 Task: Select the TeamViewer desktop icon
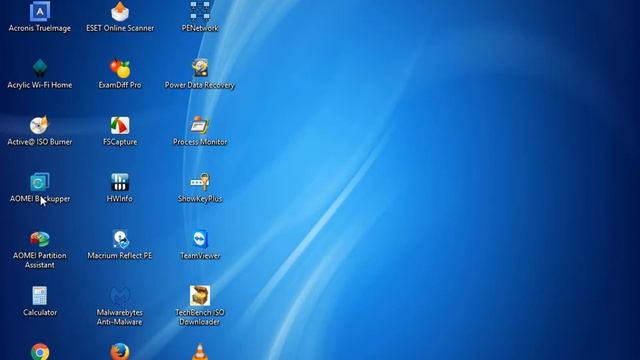click(x=200, y=239)
